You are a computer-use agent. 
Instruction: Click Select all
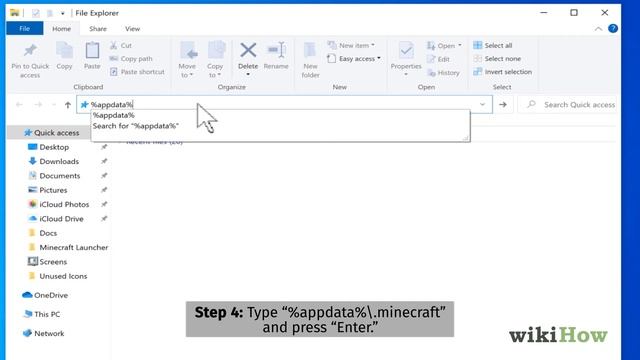pyautogui.click(x=493, y=45)
